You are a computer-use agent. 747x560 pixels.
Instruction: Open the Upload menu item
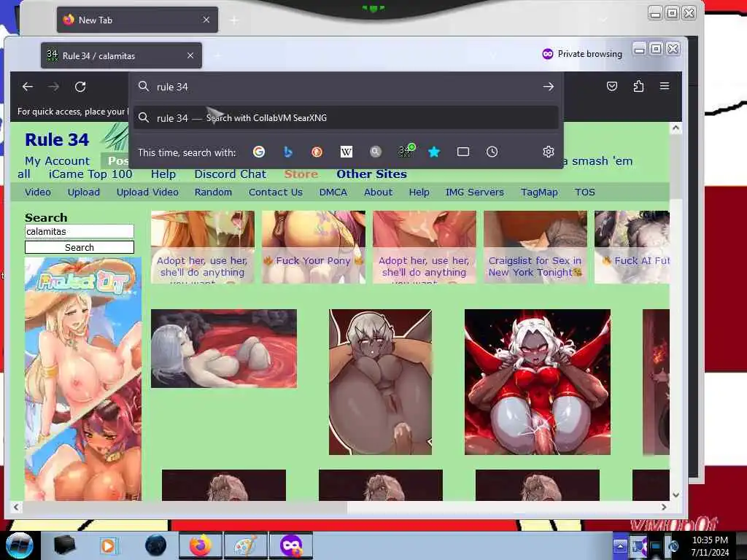(x=84, y=192)
